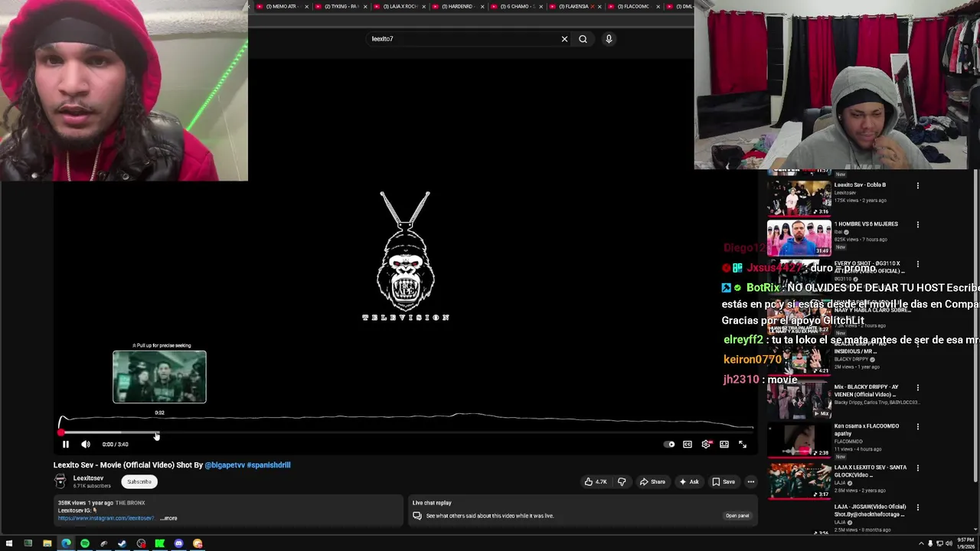The image size is (980, 551).
Task: Toggle the autoplay switch in the player
Action: point(670,444)
